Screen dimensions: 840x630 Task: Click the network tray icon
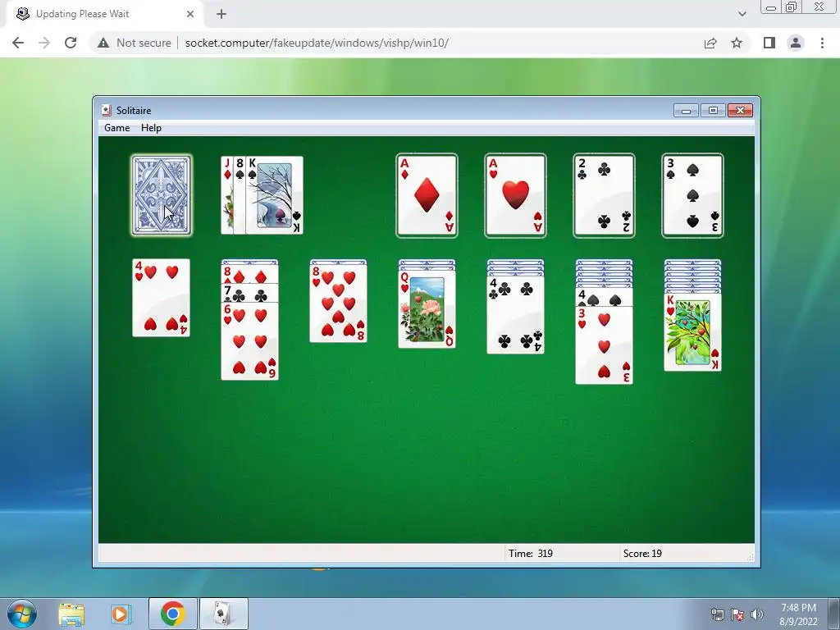click(x=717, y=614)
